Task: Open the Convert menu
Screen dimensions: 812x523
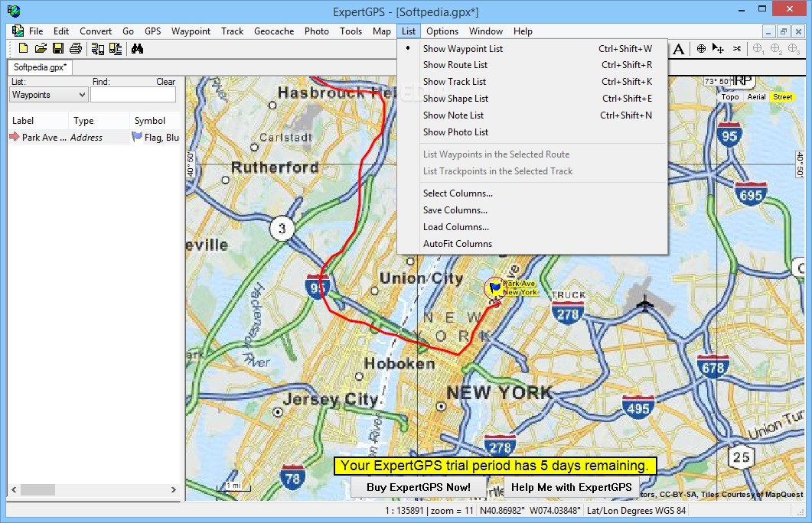Action: pos(96,31)
